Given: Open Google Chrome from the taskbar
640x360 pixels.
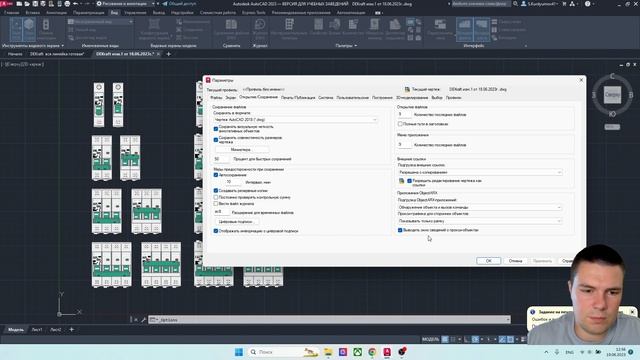Looking at the screenshot, I should (x=372, y=352).
